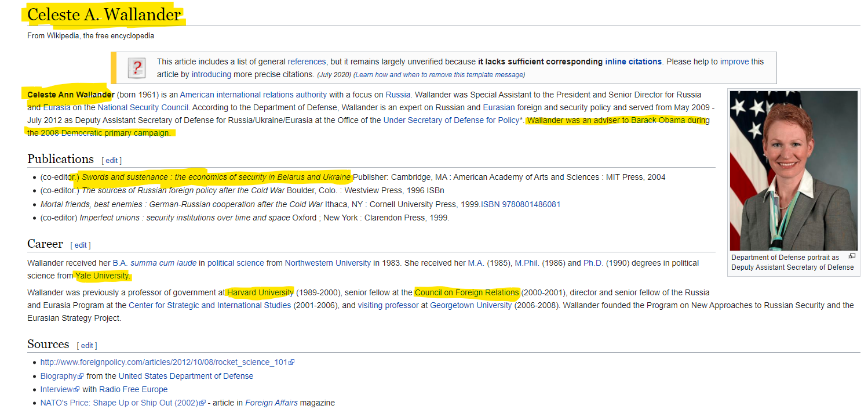Click the portrait caption text

pyautogui.click(x=792, y=262)
